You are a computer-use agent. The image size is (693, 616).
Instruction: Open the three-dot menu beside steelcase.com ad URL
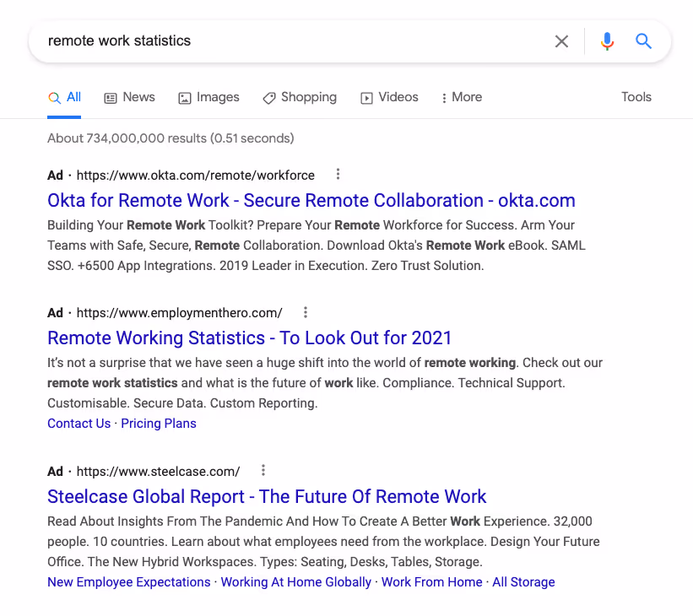(x=263, y=471)
